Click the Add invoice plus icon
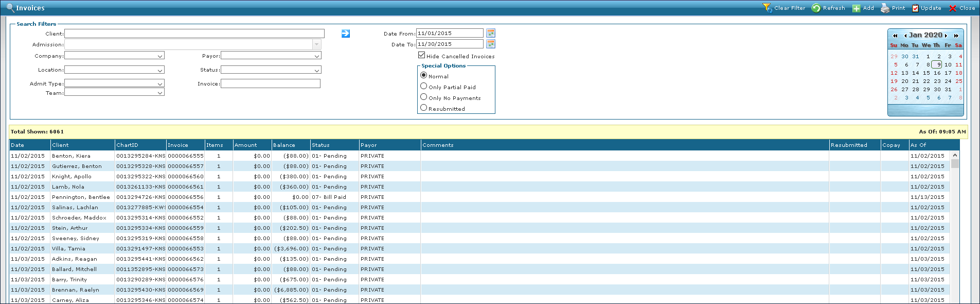980x304 pixels. click(856, 8)
